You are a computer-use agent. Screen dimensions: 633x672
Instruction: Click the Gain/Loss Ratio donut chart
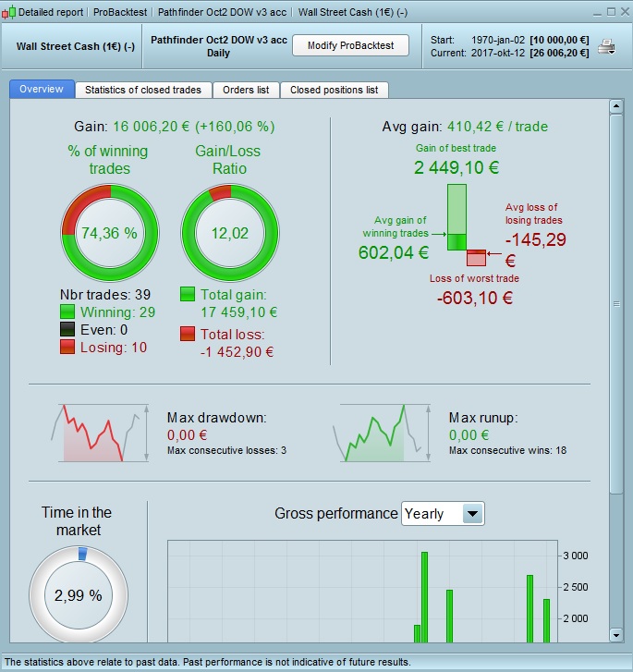(230, 233)
